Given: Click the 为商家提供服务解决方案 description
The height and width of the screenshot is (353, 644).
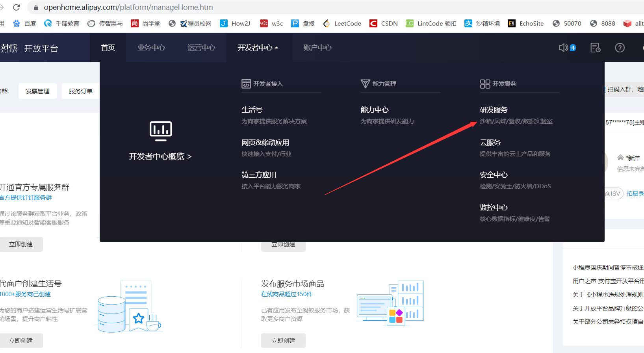Looking at the screenshot, I should pyautogui.click(x=274, y=121).
